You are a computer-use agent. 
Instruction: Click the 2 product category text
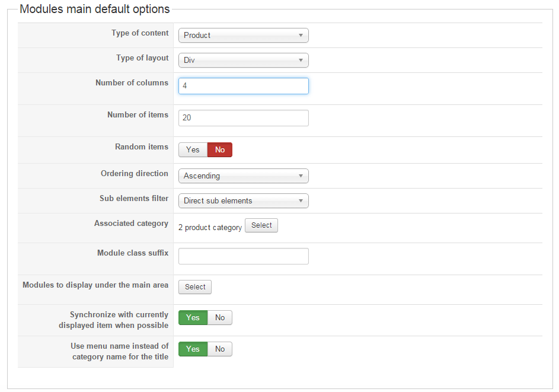[210, 228]
